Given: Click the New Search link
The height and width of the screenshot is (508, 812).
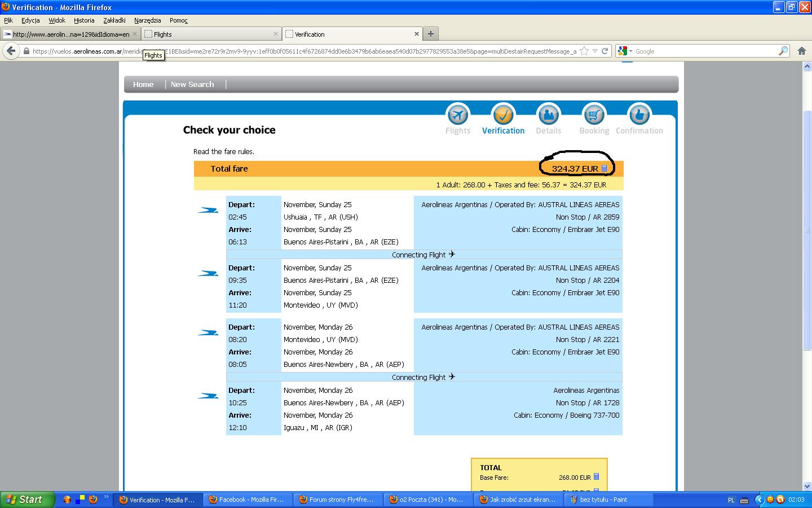Looking at the screenshot, I should [x=192, y=84].
